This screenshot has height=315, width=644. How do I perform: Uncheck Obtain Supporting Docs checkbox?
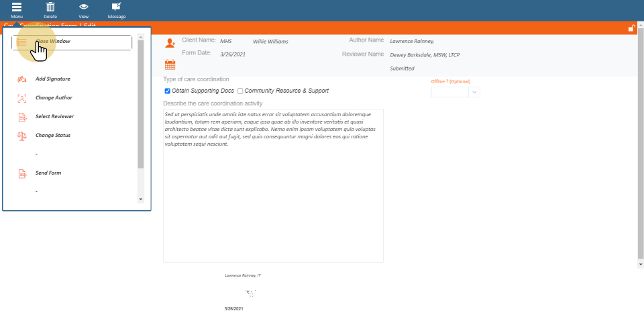(168, 91)
